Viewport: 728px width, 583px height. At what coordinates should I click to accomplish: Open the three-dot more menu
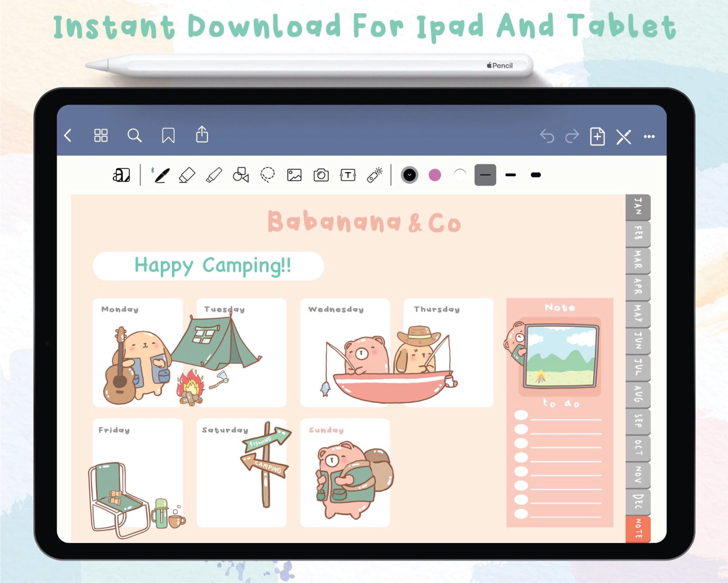point(649,137)
